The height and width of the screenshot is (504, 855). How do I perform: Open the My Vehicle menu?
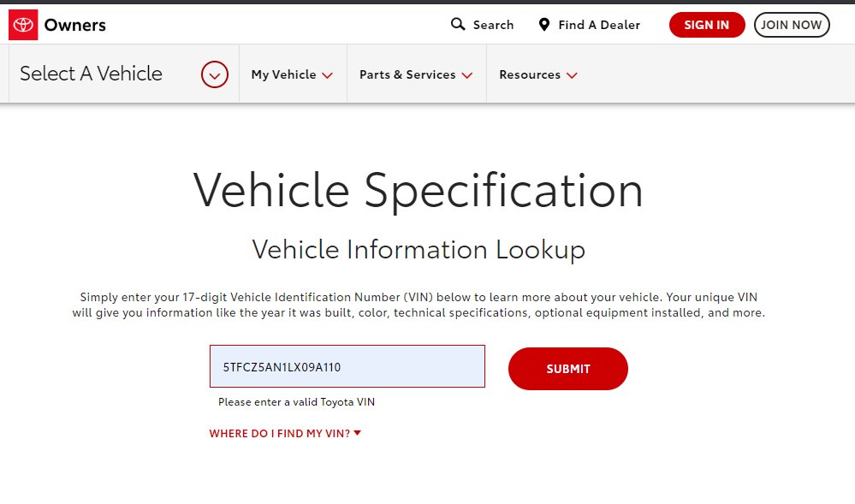[292, 74]
